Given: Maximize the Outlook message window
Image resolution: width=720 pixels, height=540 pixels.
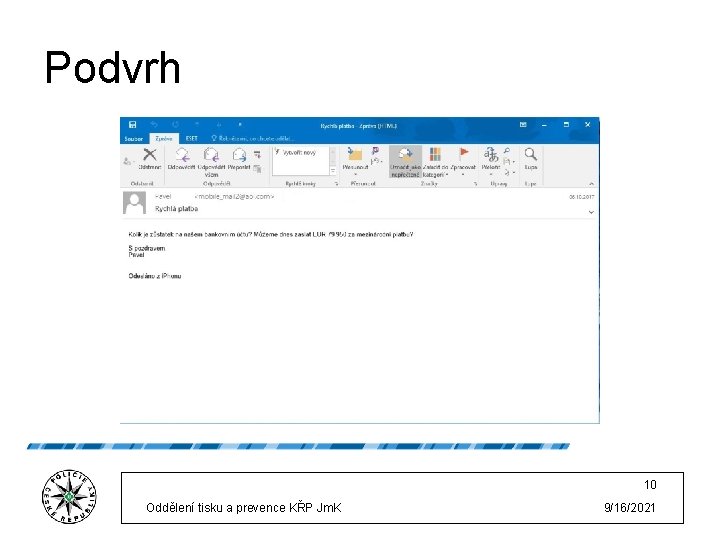Looking at the screenshot, I should pyautogui.click(x=566, y=124).
